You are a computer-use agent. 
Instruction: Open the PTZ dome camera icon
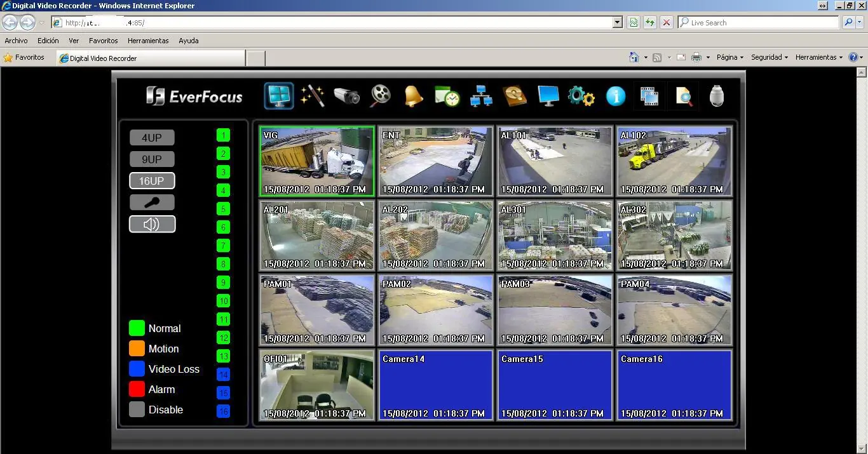point(717,96)
